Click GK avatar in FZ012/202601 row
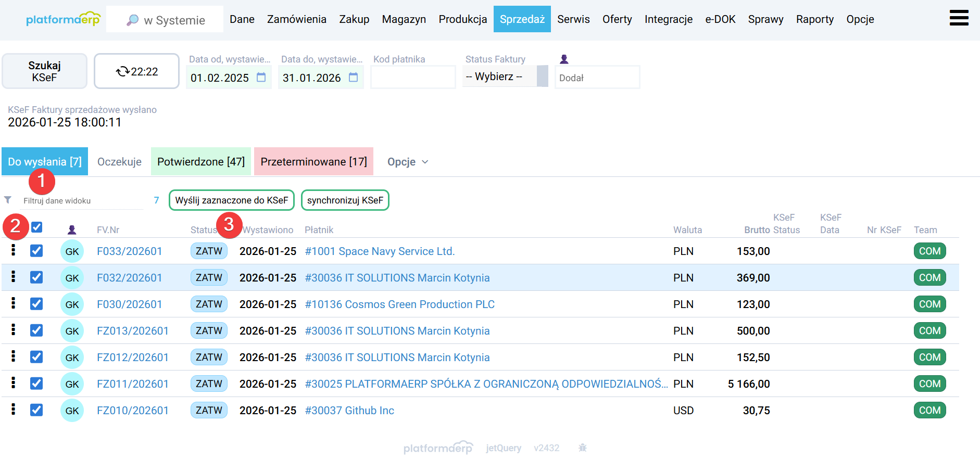 72,357
